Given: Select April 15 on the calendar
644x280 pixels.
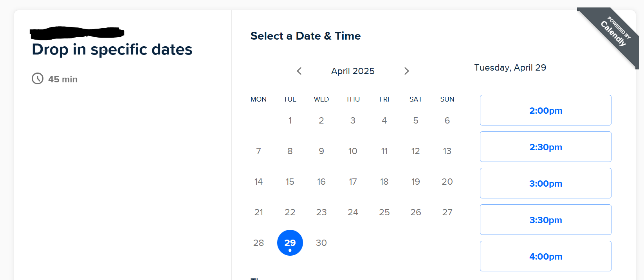Looking at the screenshot, I should (x=290, y=182).
